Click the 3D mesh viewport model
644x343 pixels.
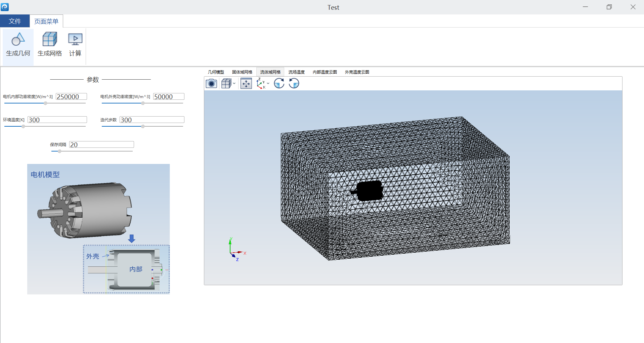click(395, 188)
